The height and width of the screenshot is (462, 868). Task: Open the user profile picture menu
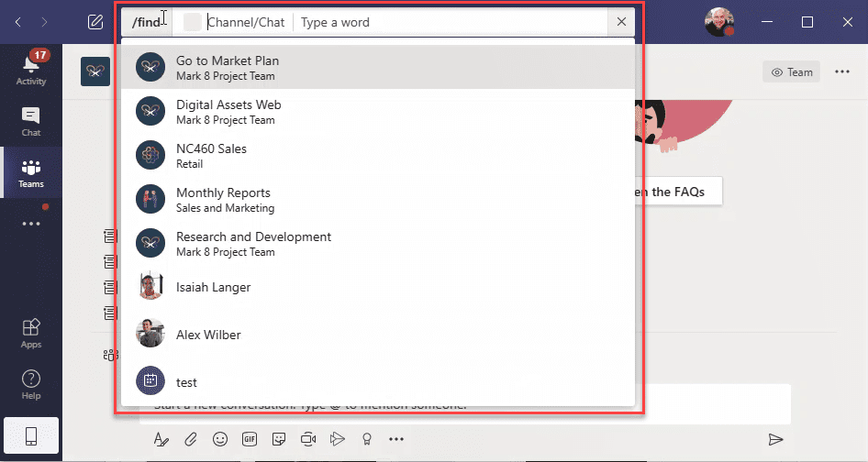(719, 22)
